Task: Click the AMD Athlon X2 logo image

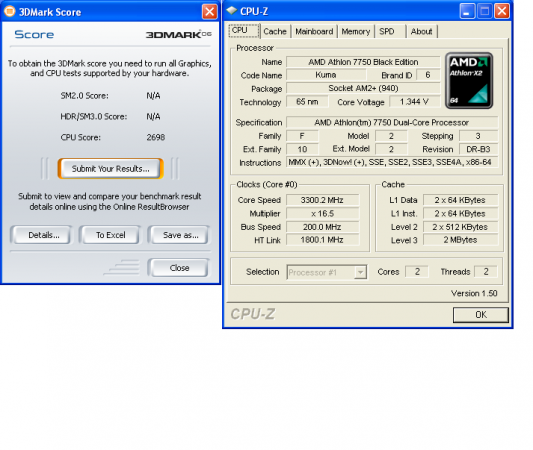Action: tap(469, 81)
